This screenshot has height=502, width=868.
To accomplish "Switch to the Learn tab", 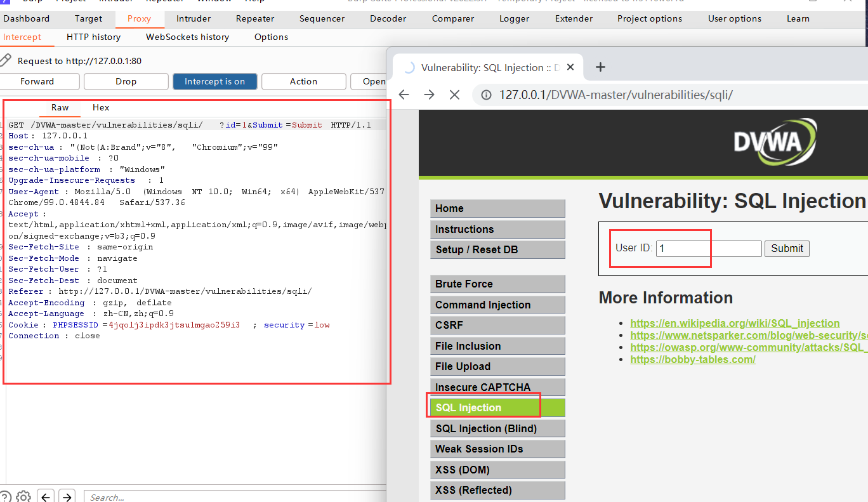I will tap(798, 18).
